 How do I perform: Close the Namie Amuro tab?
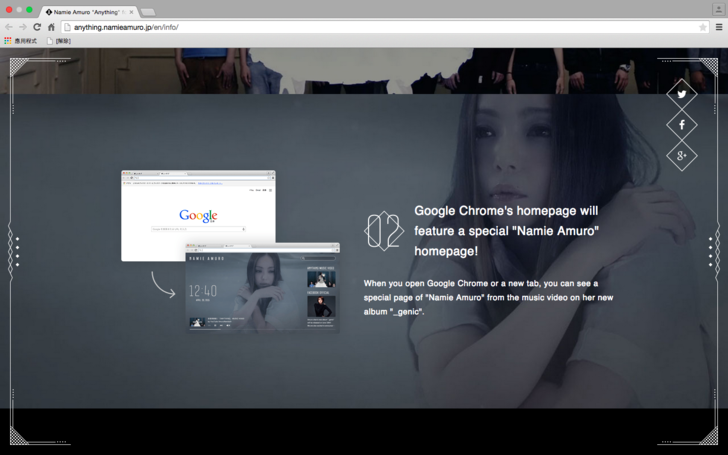tap(131, 11)
